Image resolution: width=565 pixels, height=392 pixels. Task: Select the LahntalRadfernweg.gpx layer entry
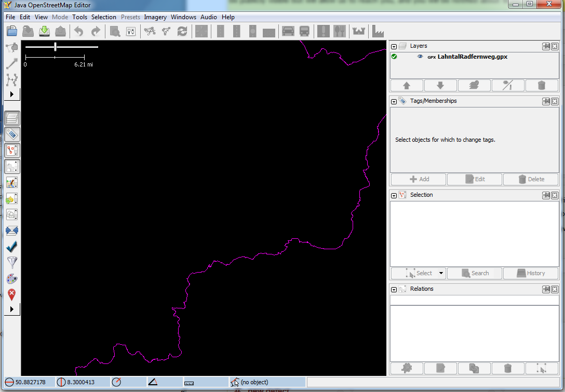(x=472, y=57)
